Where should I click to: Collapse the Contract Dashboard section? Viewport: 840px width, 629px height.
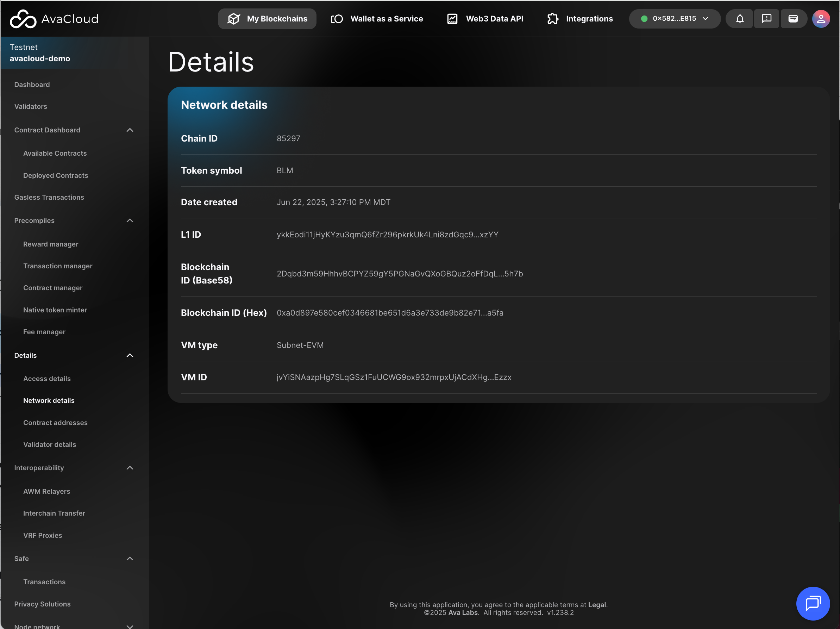coord(130,130)
